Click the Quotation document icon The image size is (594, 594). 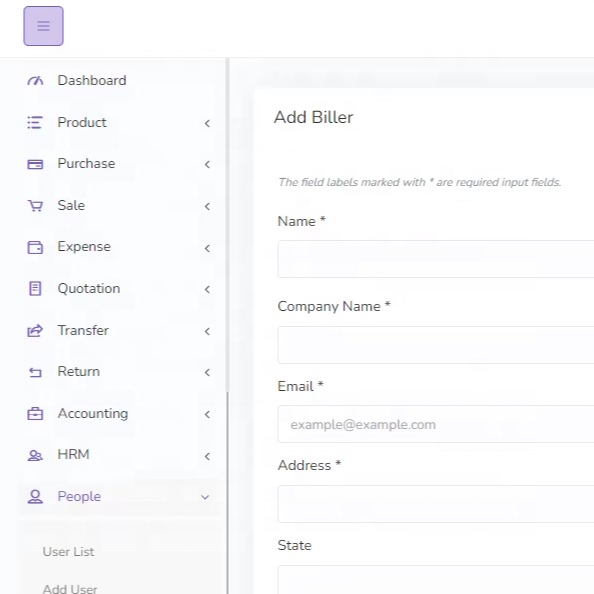pyautogui.click(x=35, y=289)
